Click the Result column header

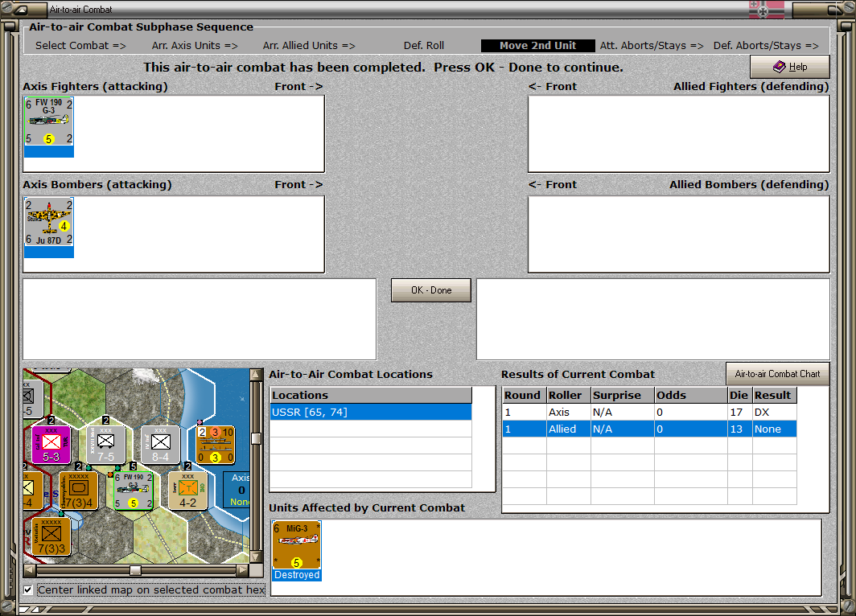coord(775,395)
